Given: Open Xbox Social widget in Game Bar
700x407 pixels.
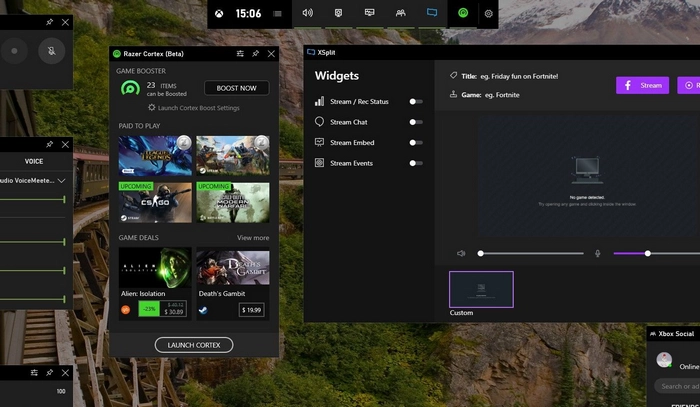Looking at the screenshot, I should [x=401, y=13].
